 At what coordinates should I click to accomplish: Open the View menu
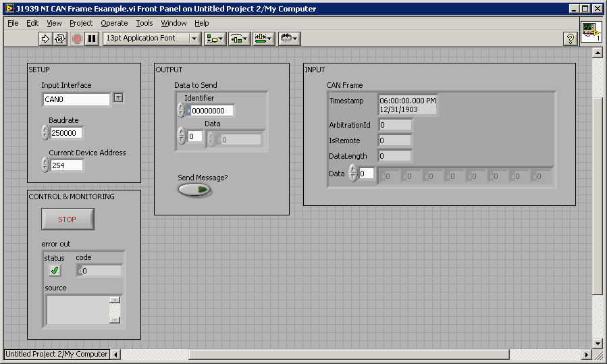click(54, 23)
